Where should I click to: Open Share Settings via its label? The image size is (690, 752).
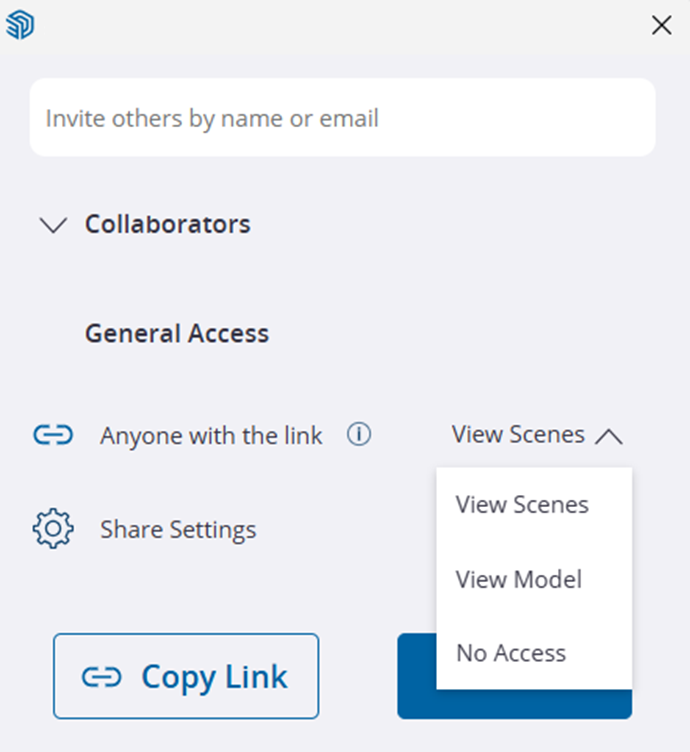point(178,529)
